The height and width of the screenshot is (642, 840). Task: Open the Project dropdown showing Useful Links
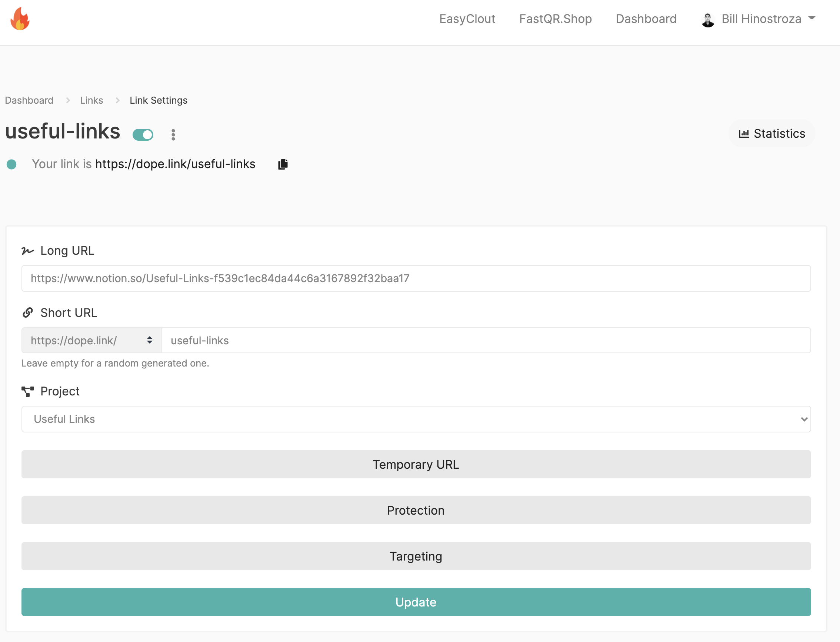[416, 419]
